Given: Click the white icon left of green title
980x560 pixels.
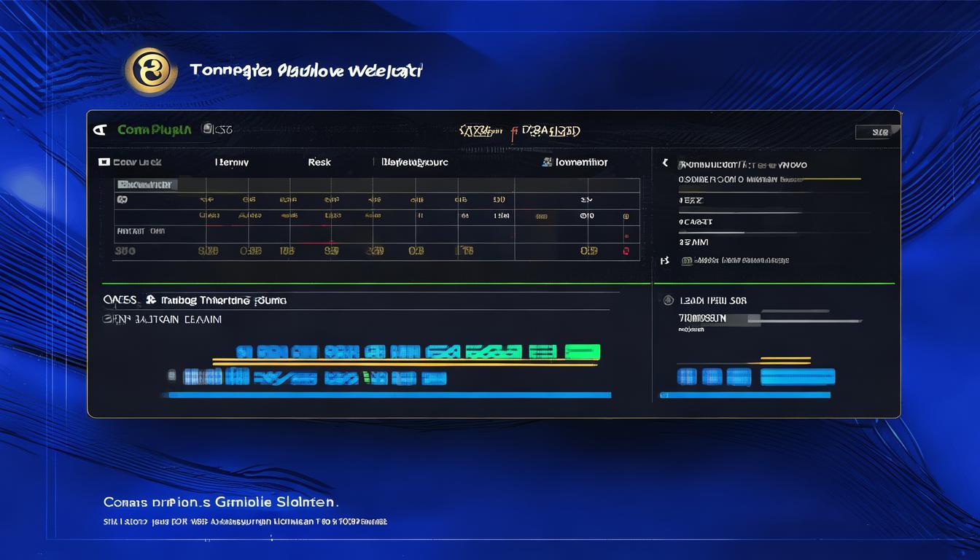Looking at the screenshot, I should point(100,130).
